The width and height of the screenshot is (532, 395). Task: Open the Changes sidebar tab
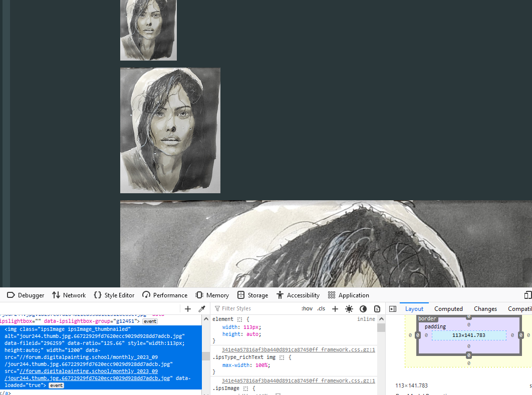pyautogui.click(x=485, y=309)
